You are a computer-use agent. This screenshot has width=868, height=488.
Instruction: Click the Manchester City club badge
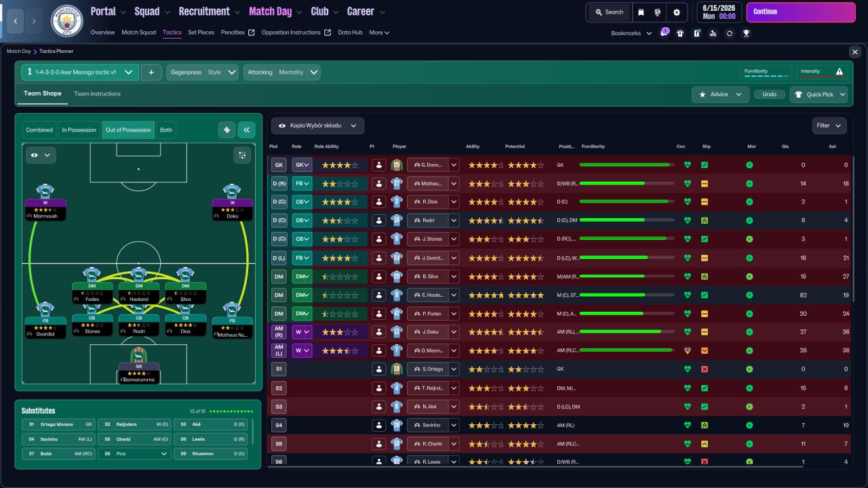point(67,21)
